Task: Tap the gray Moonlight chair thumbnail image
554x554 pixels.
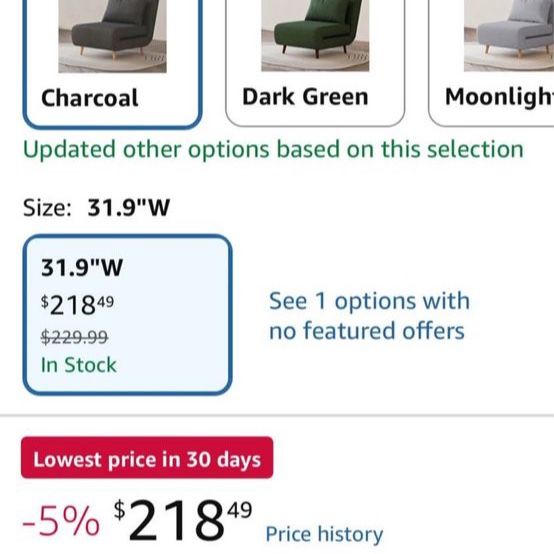Action: pyautogui.click(x=509, y=35)
